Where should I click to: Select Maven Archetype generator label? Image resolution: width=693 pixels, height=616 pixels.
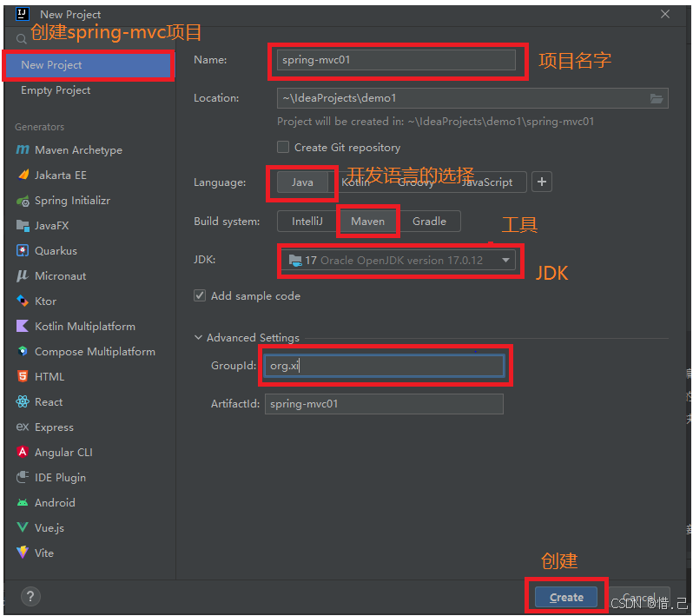click(79, 150)
